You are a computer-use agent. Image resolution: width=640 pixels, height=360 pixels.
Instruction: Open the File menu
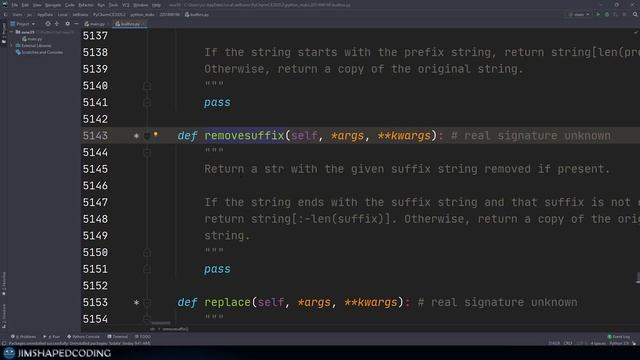pyautogui.click(x=15, y=5)
